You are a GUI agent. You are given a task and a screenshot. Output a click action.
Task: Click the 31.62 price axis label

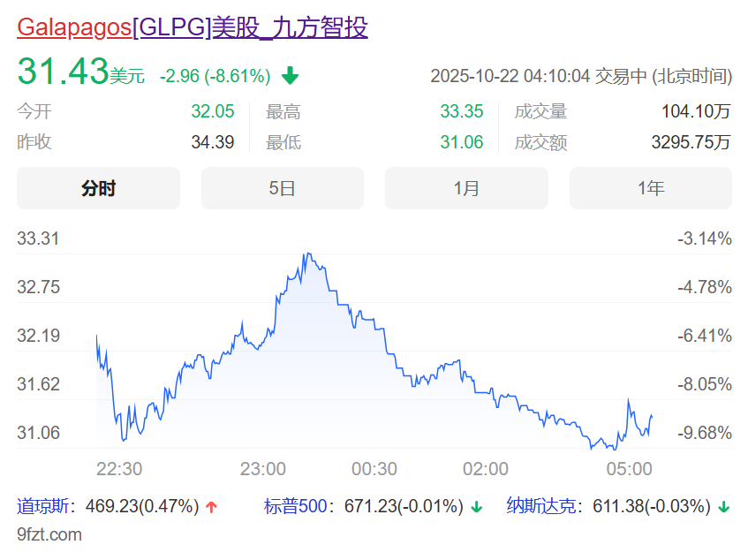(x=38, y=384)
